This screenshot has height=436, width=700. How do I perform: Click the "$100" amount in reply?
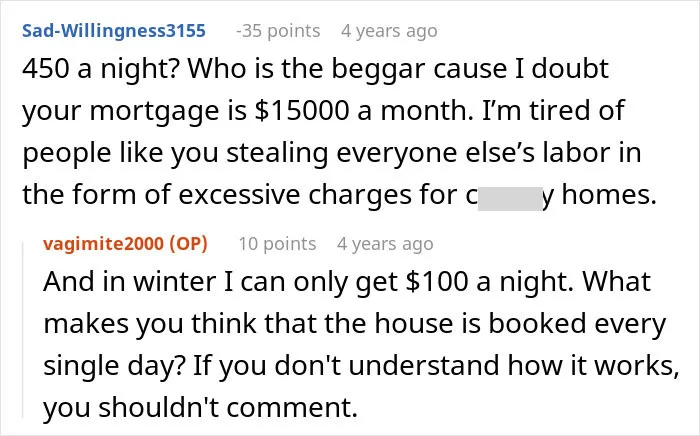[x=437, y=282]
